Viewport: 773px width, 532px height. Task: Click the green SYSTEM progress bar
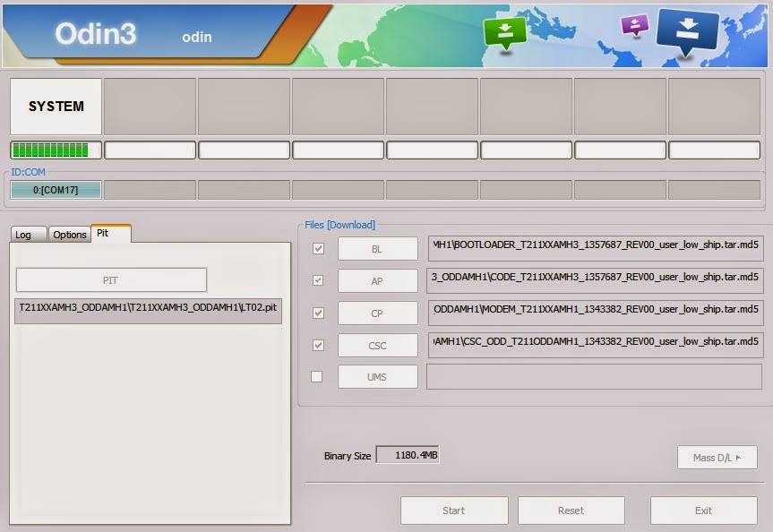click(56, 150)
